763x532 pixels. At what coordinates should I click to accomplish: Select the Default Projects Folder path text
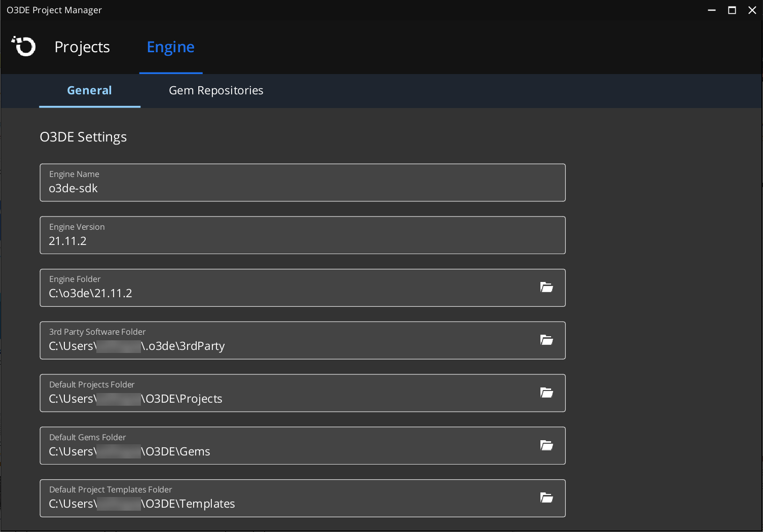coord(135,399)
